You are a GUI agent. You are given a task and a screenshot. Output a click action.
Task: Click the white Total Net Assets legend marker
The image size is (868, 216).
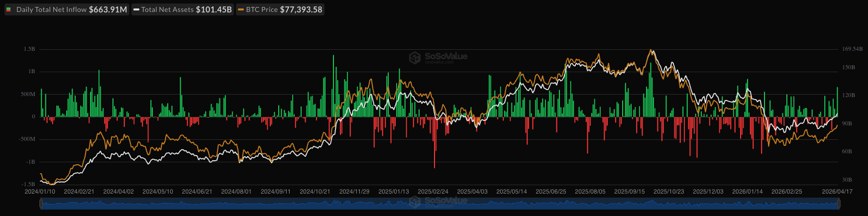point(136,9)
